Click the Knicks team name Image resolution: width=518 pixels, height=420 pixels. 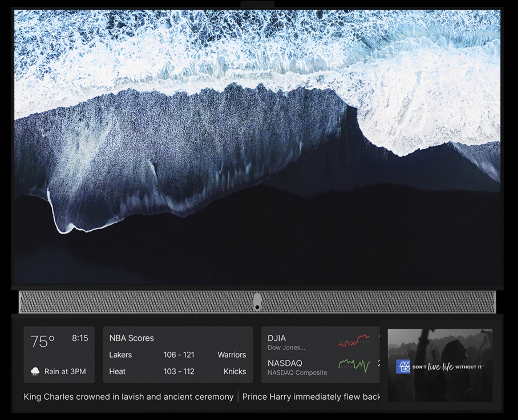coord(235,371)
